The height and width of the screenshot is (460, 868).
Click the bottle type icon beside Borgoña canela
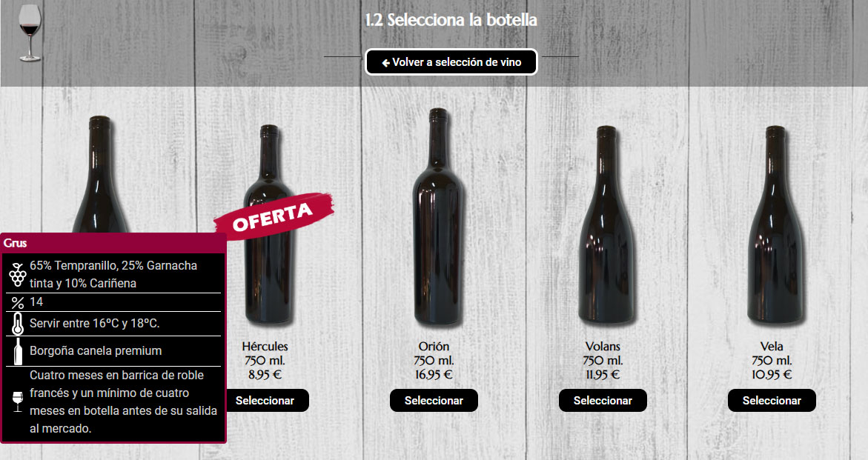click(x=18, y=351)
